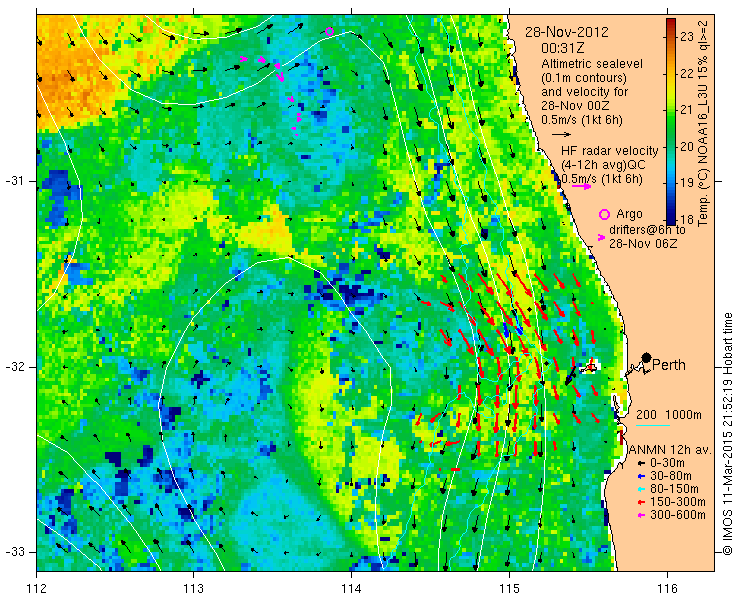
Task: Click the magenta HF radar velocity legend arrow
Action: point(581,186)
